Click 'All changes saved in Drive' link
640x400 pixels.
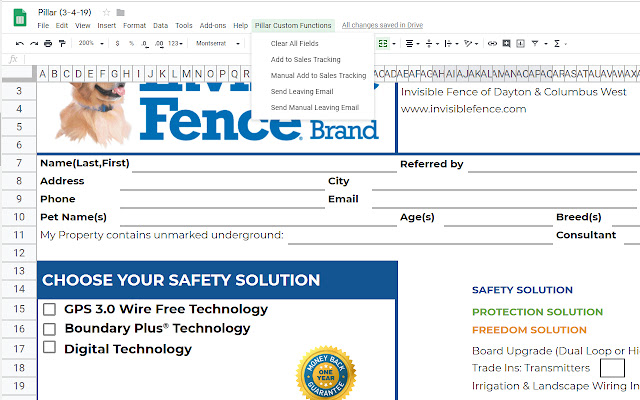pyautogui.click(x=382, y=25)
